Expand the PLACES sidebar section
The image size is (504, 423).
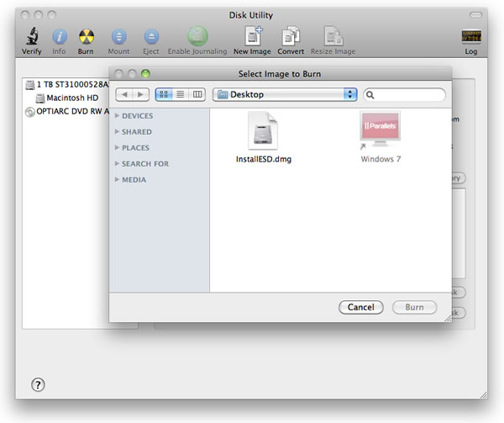(x=118, y=148)
